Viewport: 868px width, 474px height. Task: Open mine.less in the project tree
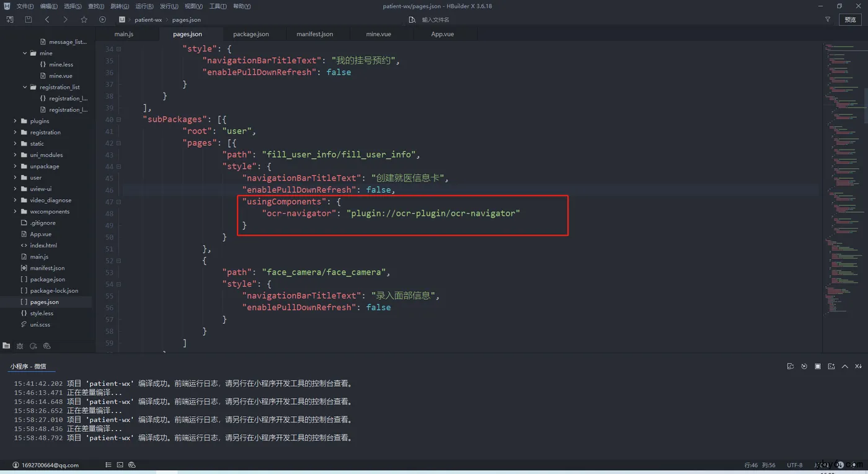point(61,65)
